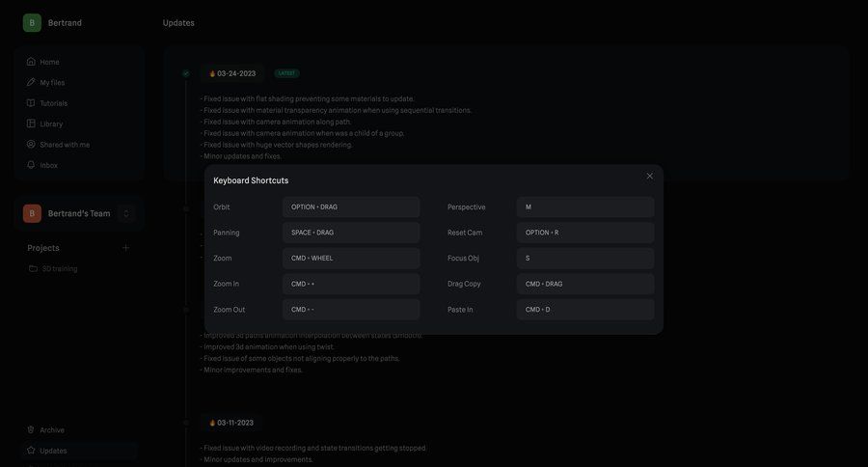
Task: Click the 03-11-2023 date tag
Action: (231, 423)
